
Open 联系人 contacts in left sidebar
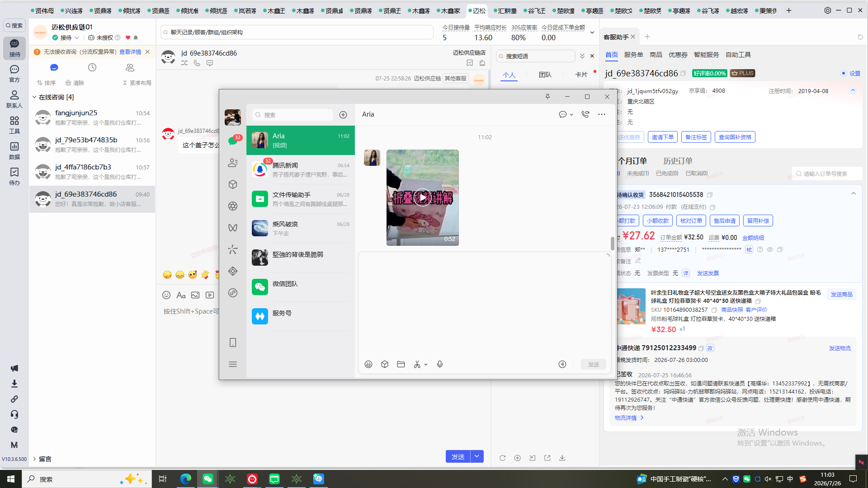click(14, 99)
